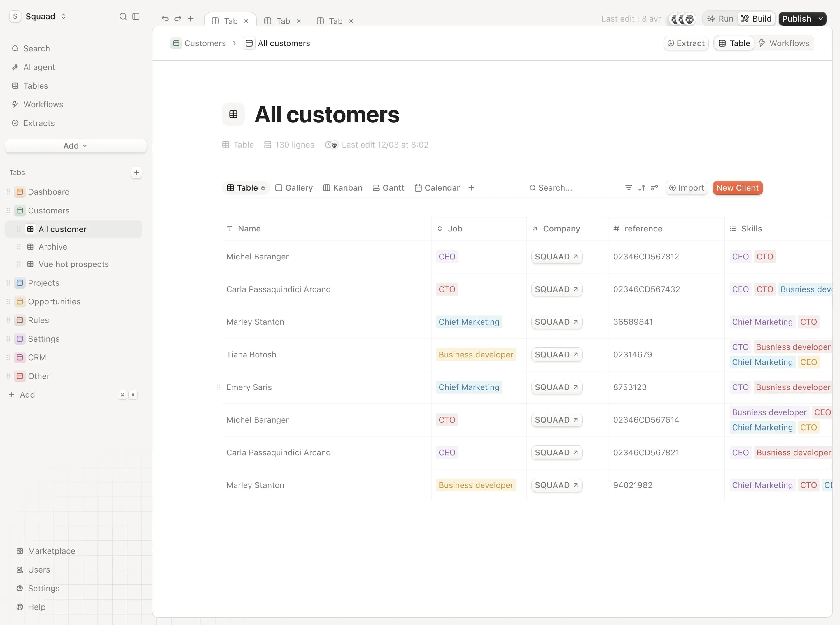840x625 pixels.
Task: Switch to Workflows view at top right
Action: click(x=784, y=43)
